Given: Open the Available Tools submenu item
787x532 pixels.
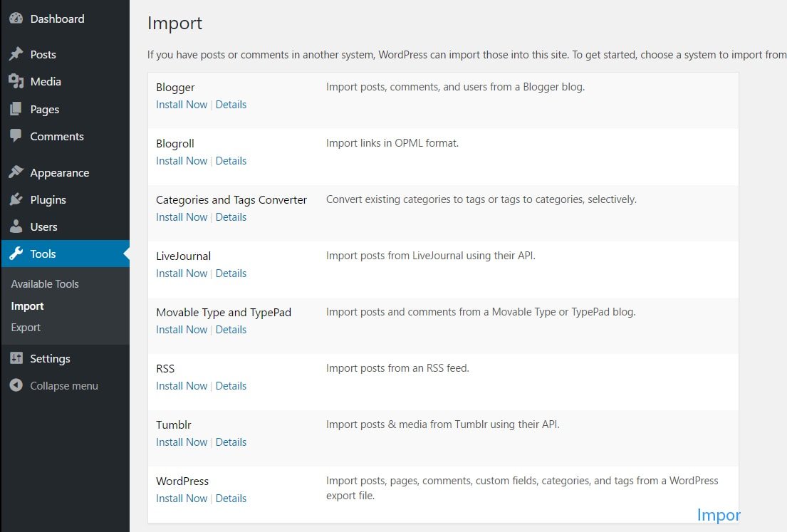Looking at the screenshot, I should [x=44, y=283].
